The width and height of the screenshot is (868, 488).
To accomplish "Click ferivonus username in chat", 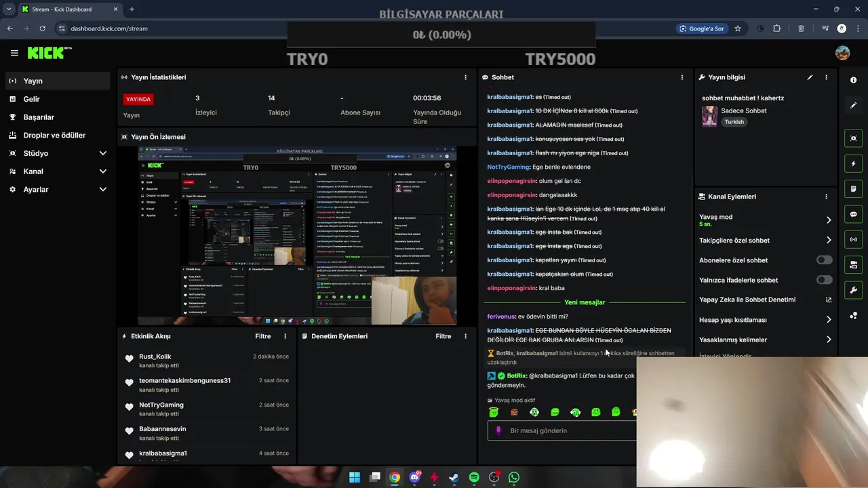I will pyautogui.click(x=501, y=317).
